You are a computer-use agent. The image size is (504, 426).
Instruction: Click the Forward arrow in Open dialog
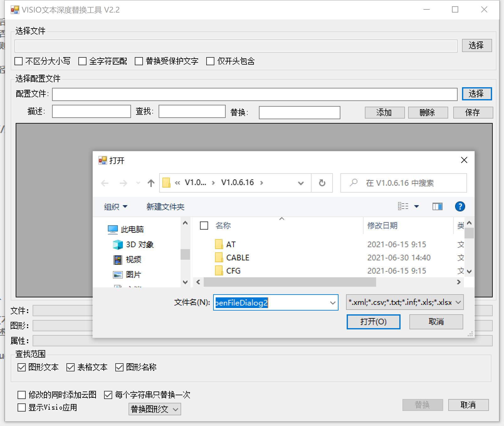(x=123, y=183)
